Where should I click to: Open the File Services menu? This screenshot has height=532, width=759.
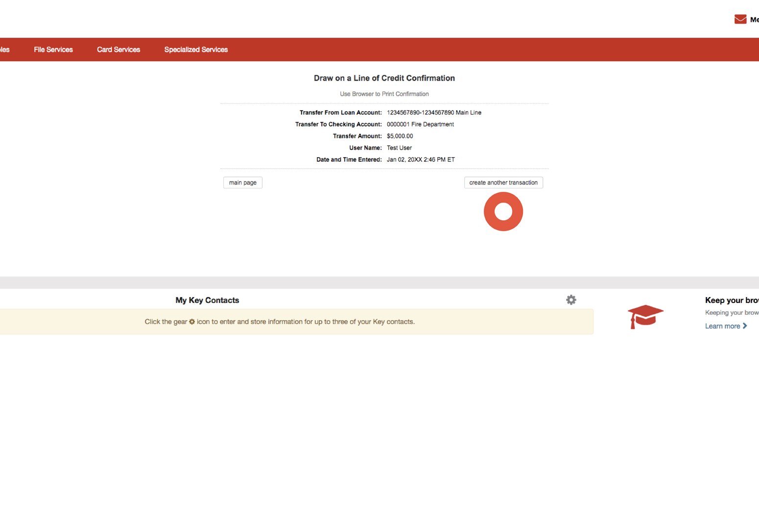coord(53,49)
